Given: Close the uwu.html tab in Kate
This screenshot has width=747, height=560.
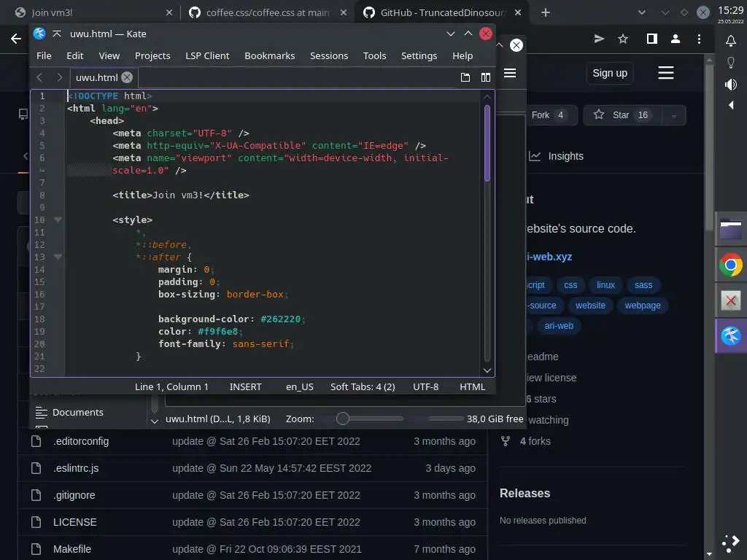Looking at the screenshot, I should (127, 77).
